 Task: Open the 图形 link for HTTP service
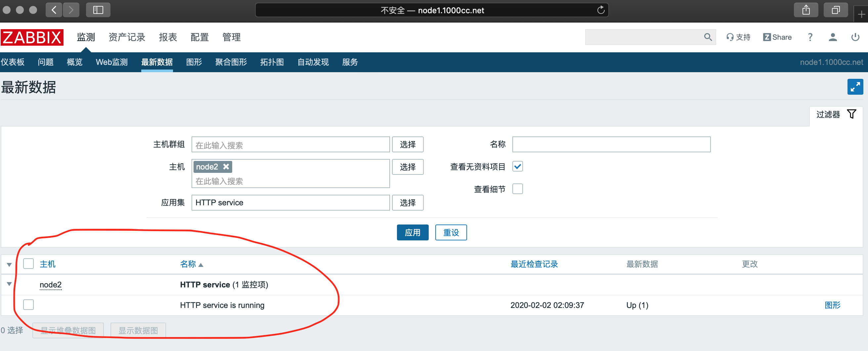click(832, 305)
